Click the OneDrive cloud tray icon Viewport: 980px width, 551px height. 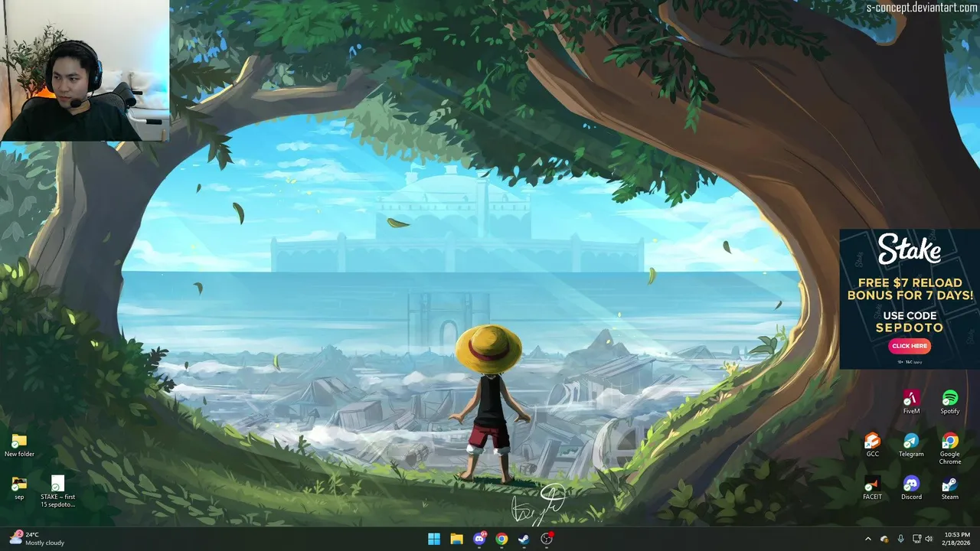tap(884, 539)
